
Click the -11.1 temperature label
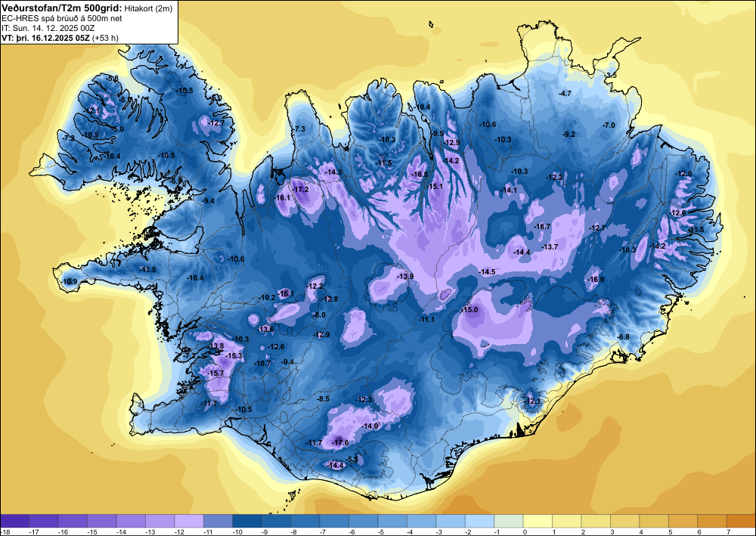(x=426, y=320)
